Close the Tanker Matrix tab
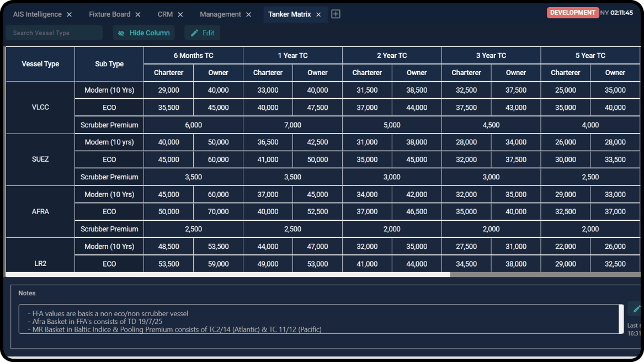644x362 pixels. click(x=318, y=14)
